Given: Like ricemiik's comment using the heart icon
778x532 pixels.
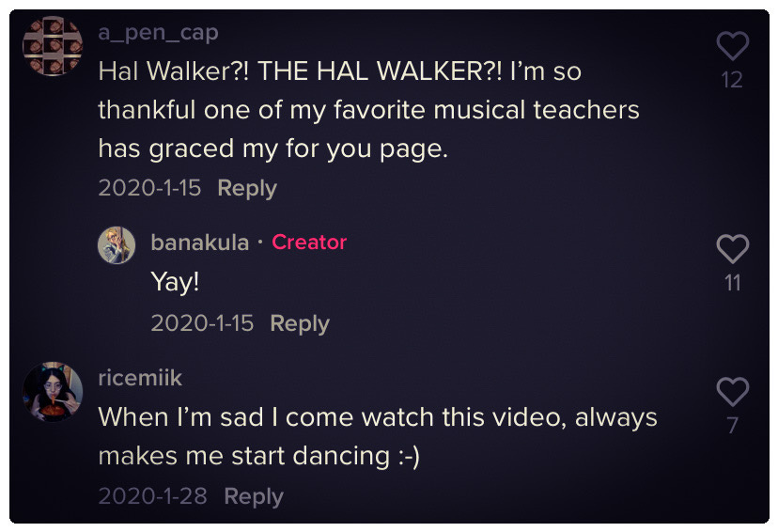Looking at the screenshot, I should click(732, 392).
